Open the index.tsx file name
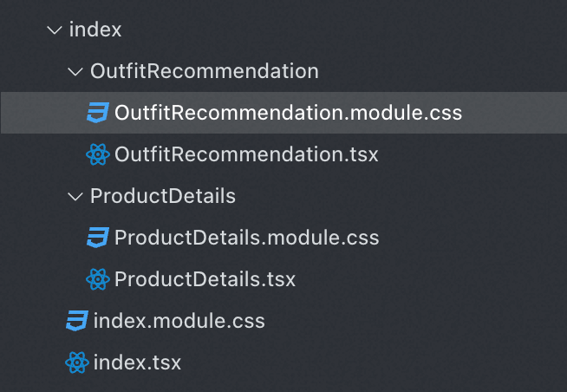Screen dimensions: 567x392 click(137, 363)
